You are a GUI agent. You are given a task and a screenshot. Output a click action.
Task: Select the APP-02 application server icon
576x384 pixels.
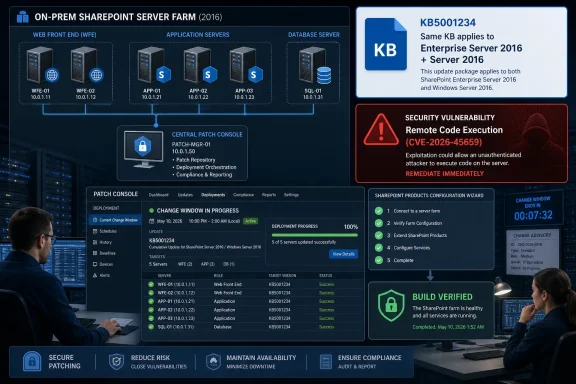tap(200, 65)
